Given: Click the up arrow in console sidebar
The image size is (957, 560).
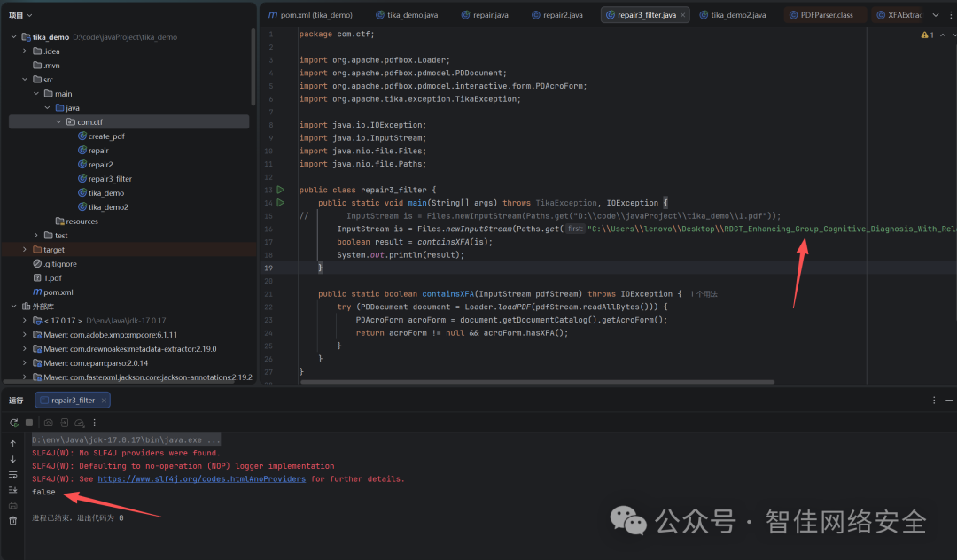Looking at the screenshot, I should point(12,444).
